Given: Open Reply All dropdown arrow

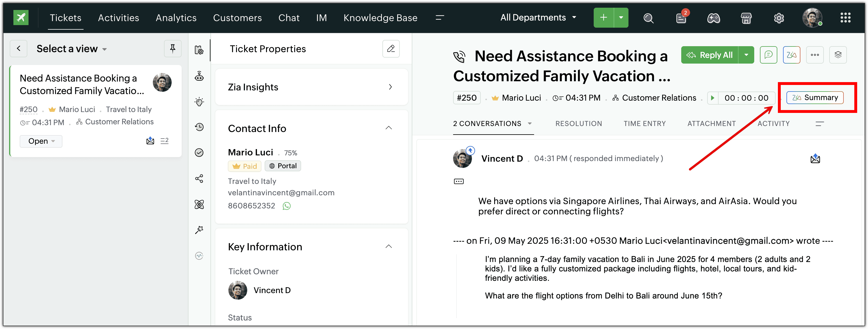Looking at the screenshot, I should [746, 55].
